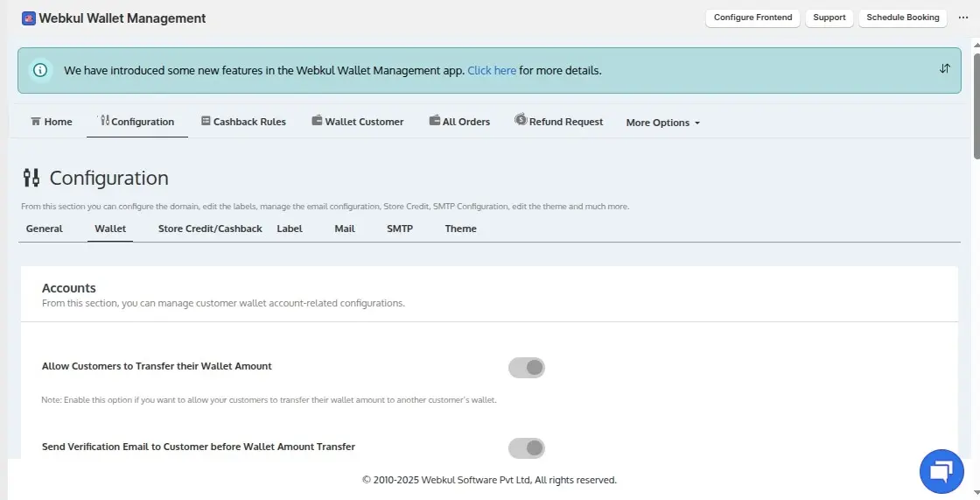This screenshot has width=980, height=500.
Task: Toggle Allow Customers to Transfer their Wallet Amount
Action: tap(526, 367)
